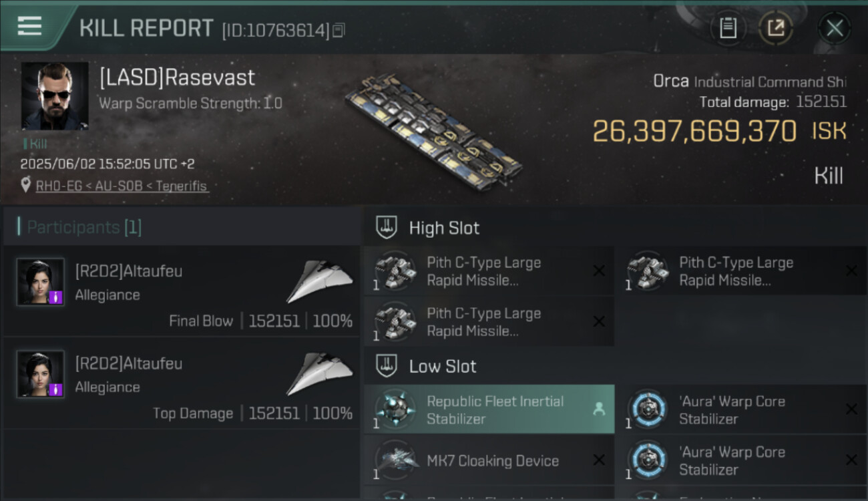Click first 'Aura' Warp Core Stabilizer icon
The width and height of the screenshot is (868, 501).
(x=648, y=409)
